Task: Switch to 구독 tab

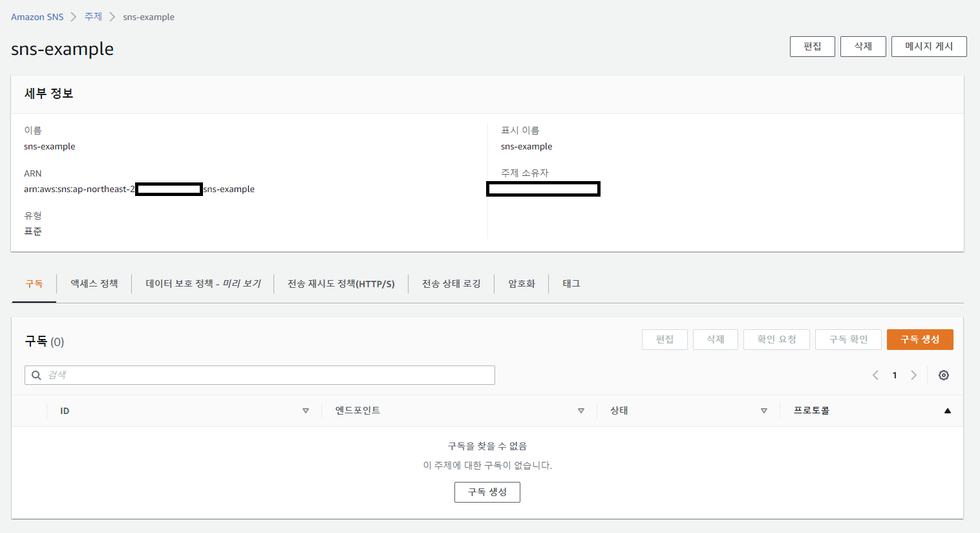Action: click(x=34, y=284)
